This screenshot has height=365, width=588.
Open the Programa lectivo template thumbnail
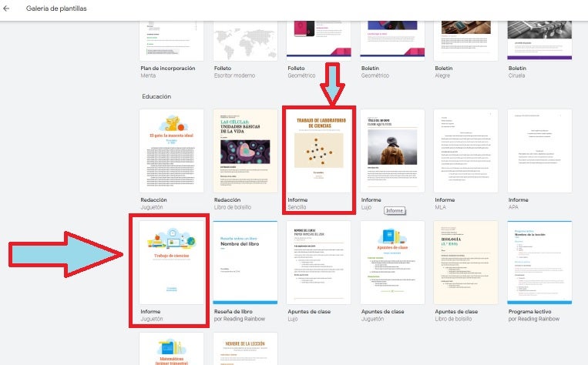pyautogui.click(x=540, y=262)
